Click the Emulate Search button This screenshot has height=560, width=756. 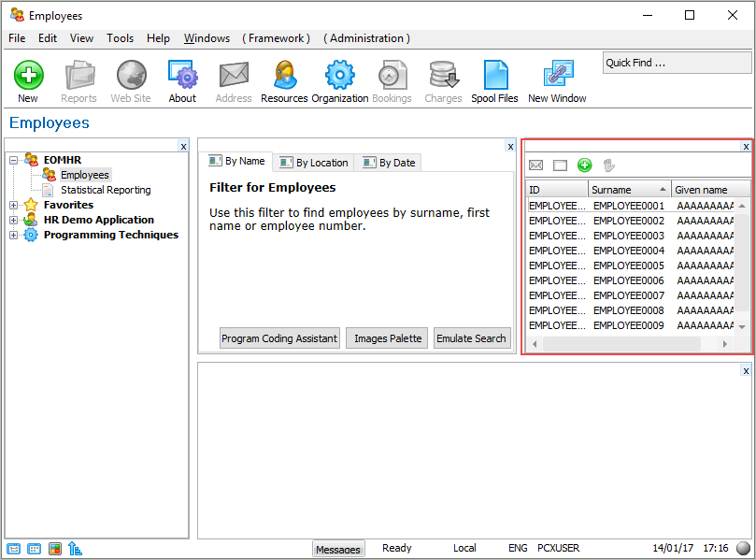click(472, 338)
